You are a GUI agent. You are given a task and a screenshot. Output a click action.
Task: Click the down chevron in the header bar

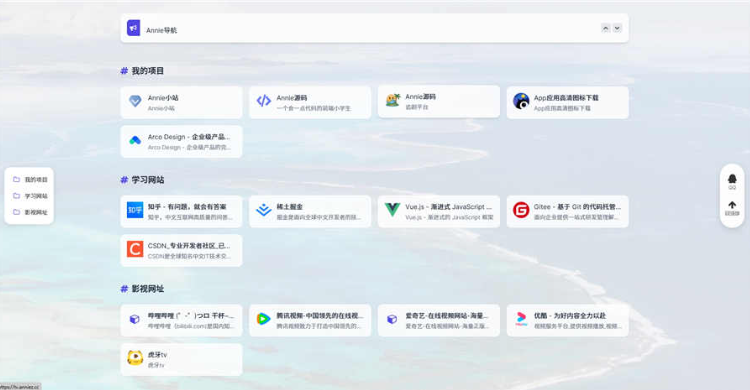click(x=617, y=28)
